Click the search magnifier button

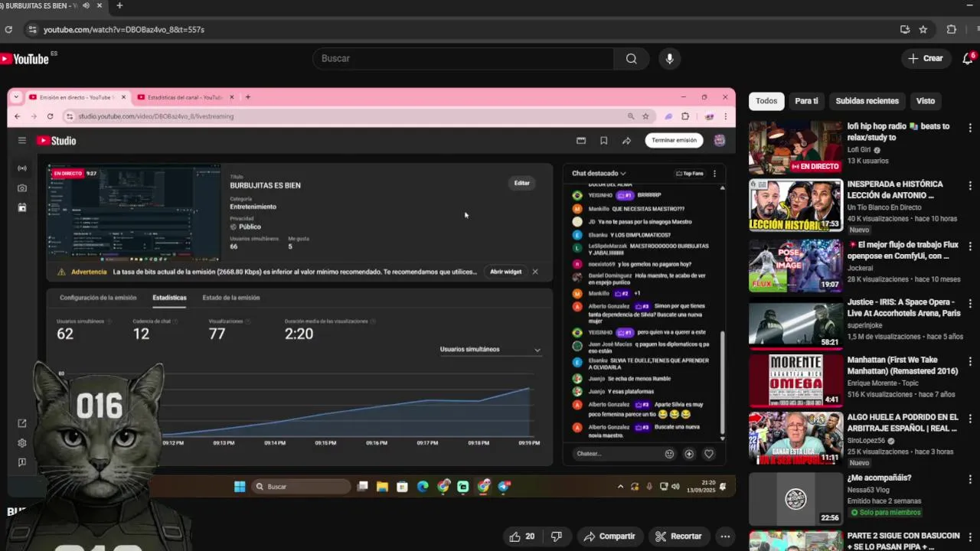pos(631,58)
